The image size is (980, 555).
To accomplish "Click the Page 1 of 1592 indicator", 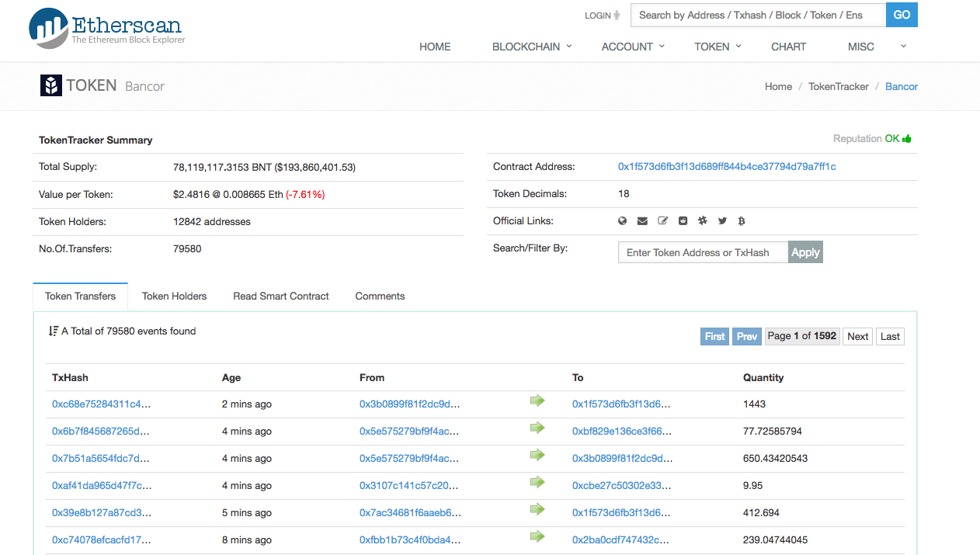I will (802, 336).
